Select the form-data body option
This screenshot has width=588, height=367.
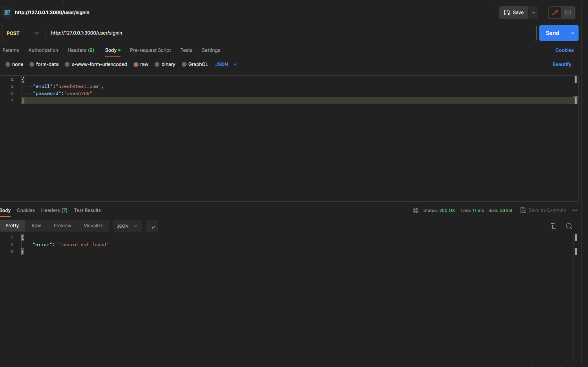(32, 64)
